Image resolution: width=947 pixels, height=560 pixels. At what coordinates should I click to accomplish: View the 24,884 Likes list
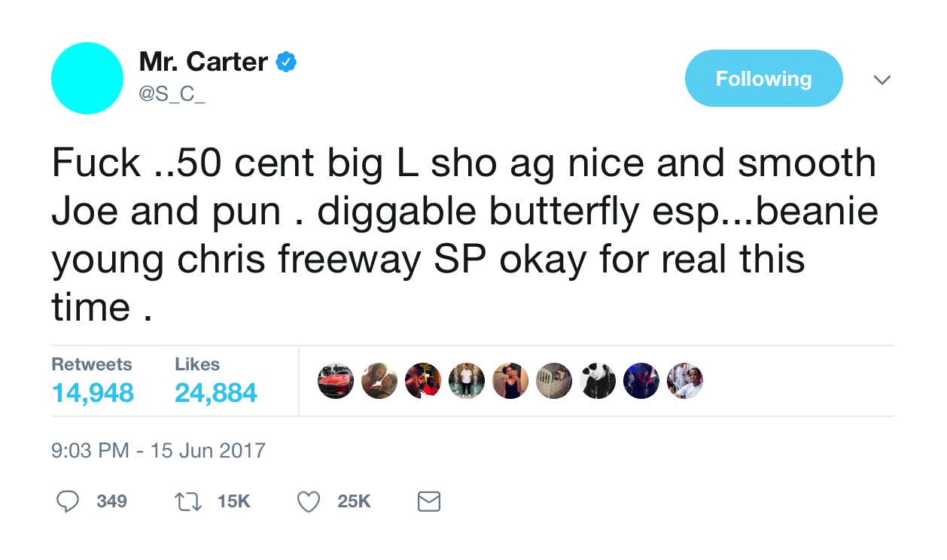216,381
